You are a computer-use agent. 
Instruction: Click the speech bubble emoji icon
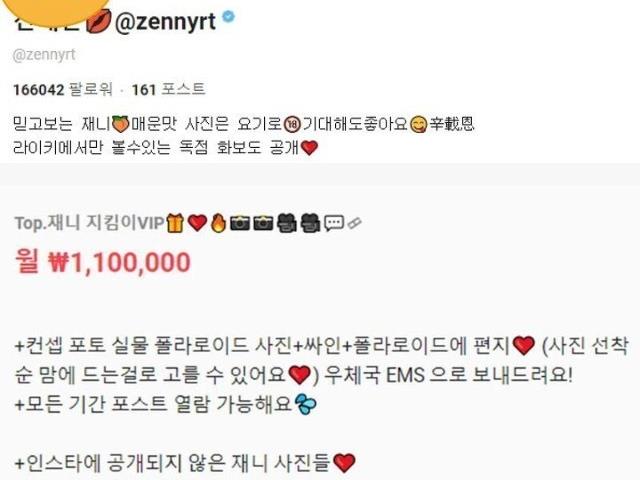(334, 223)
